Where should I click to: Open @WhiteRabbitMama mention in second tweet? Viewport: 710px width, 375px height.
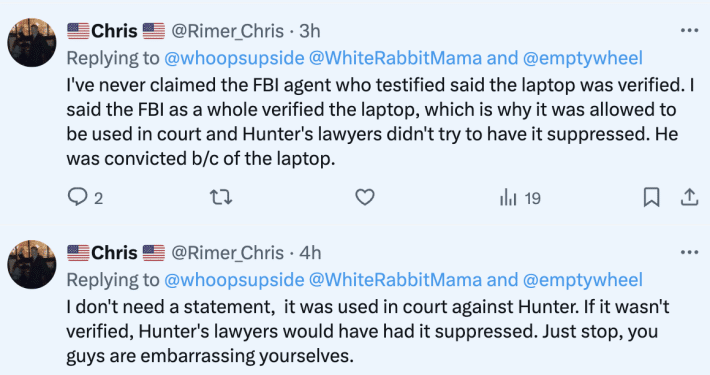(395, 280)
